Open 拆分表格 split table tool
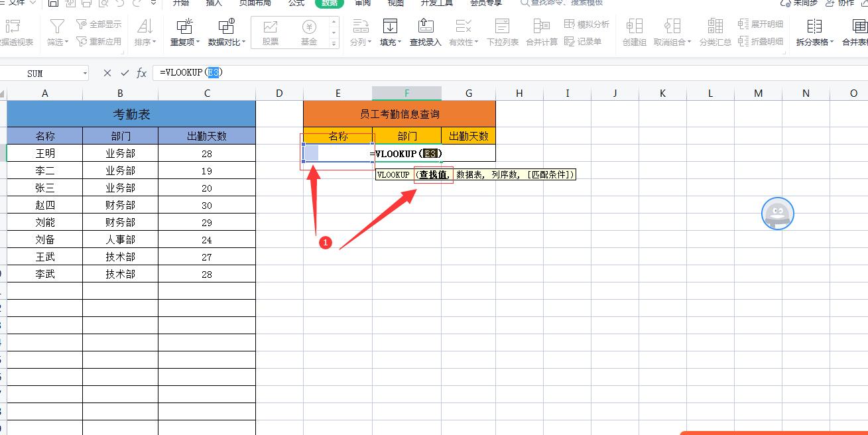 pyautogui.click(x=815, y=32)
